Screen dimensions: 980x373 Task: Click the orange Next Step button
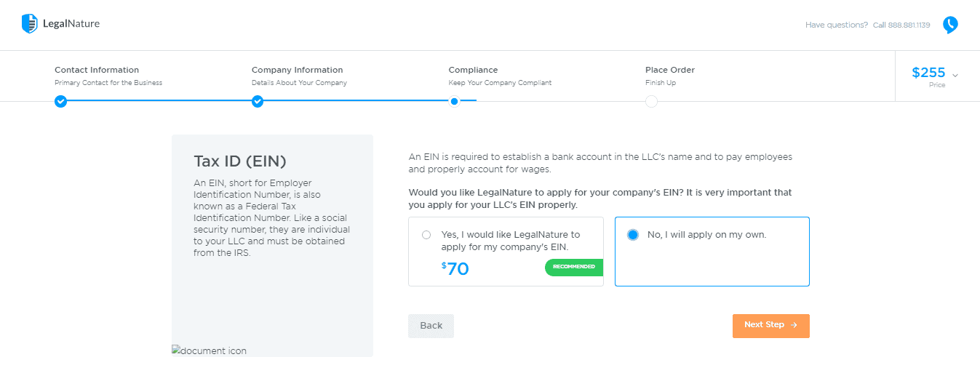point(770,326)
